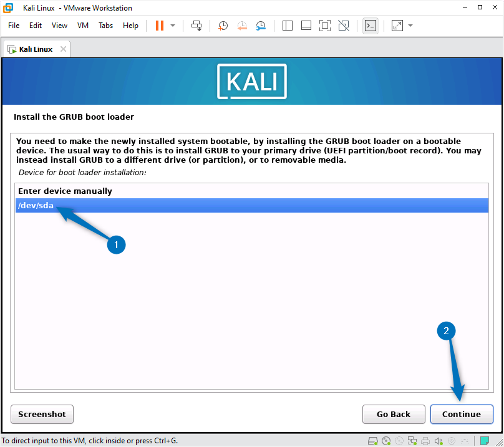Click the network adapter status icon

(412, 441)
